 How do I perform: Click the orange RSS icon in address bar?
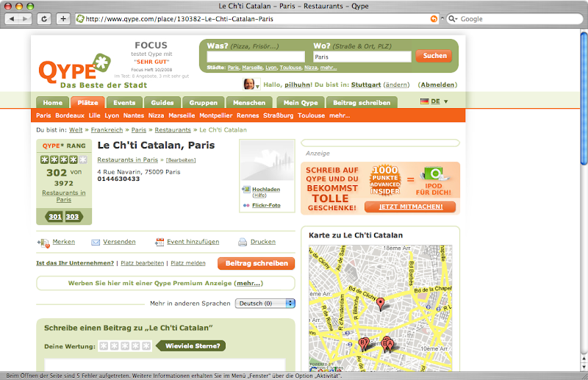(434, 19)
